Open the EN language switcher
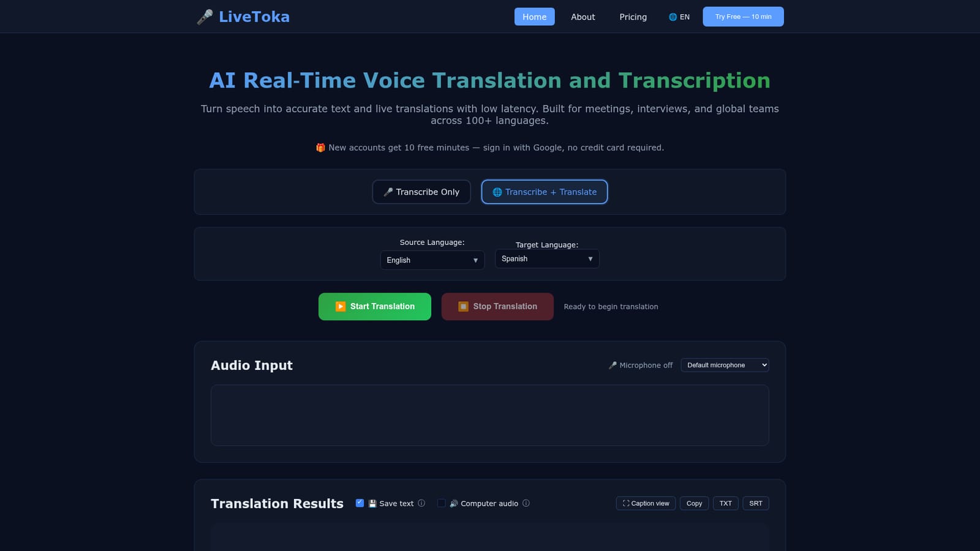The width and height of the screenshot is (980, 551). 679,17
